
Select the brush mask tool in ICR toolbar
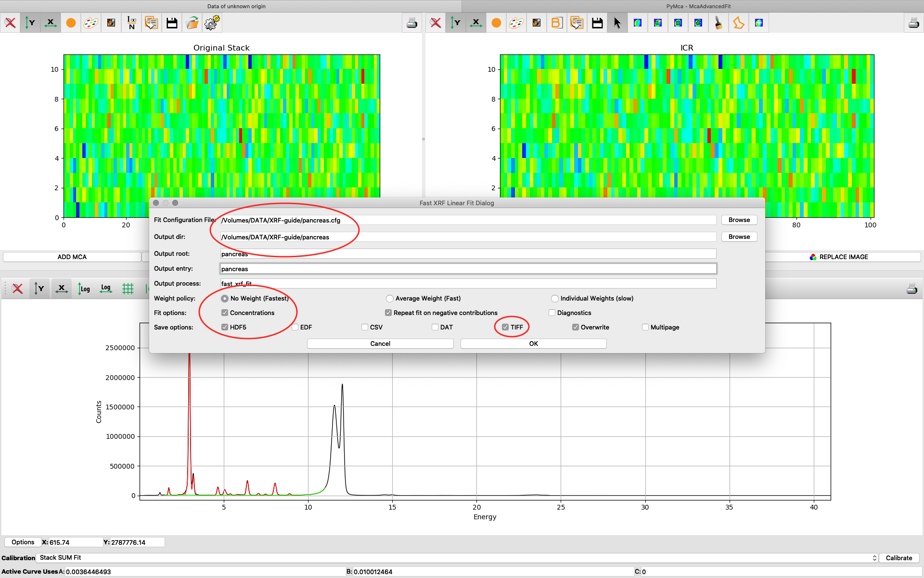[x=718, y=23]
